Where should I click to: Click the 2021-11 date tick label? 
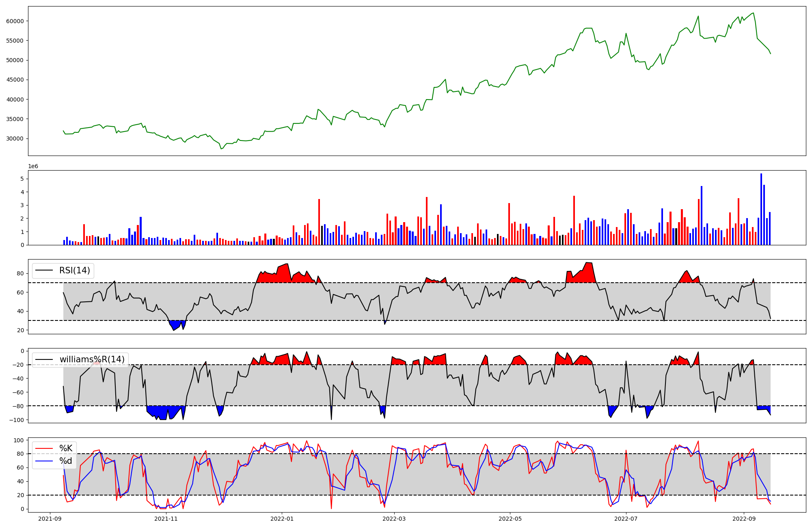pyautogui.click(x=166, y=519)
